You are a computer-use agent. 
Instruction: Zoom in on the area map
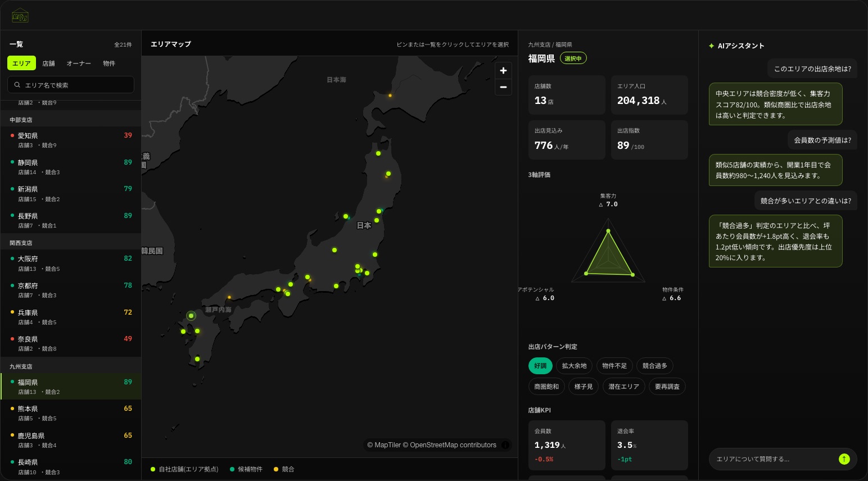click(x=503, y=71)
